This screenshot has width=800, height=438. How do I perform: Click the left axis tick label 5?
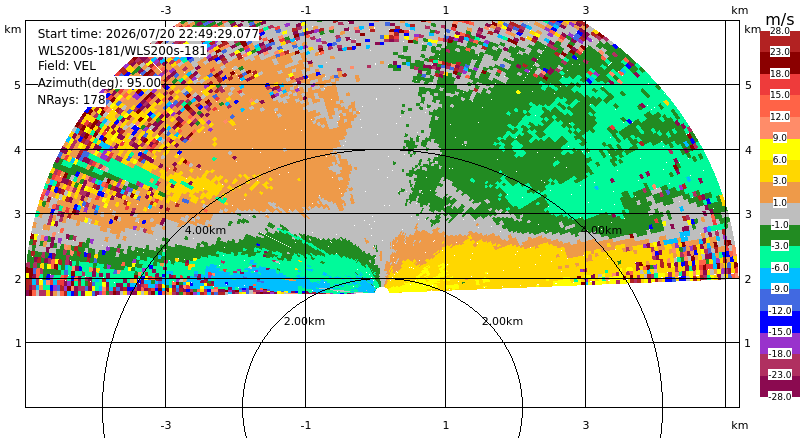(17, 85)
